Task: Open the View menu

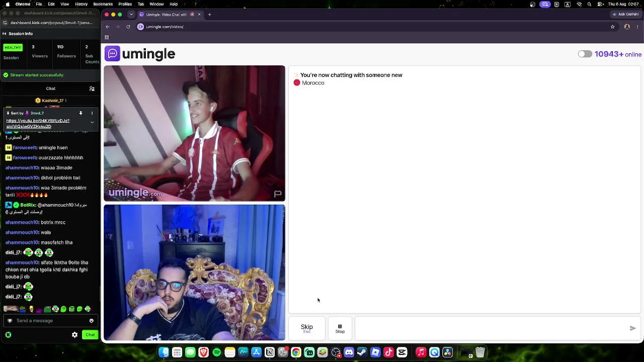Action: click(65, 4)
